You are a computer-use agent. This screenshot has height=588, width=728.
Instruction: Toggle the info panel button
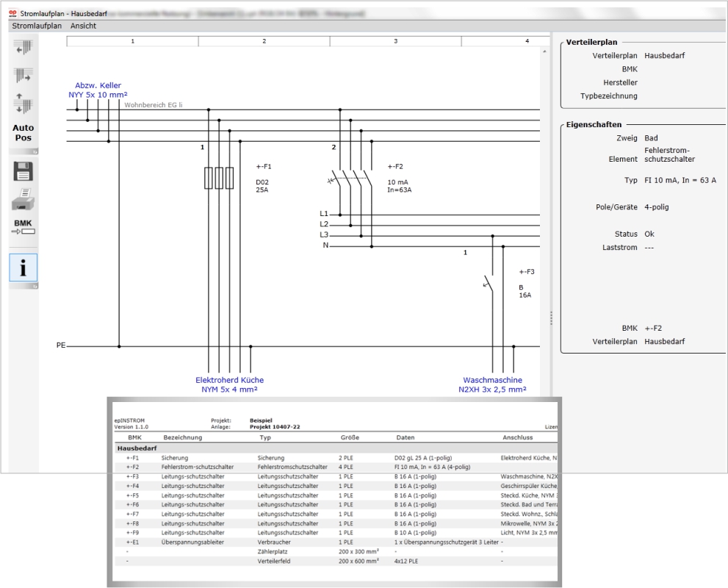[x=24, y=268]
